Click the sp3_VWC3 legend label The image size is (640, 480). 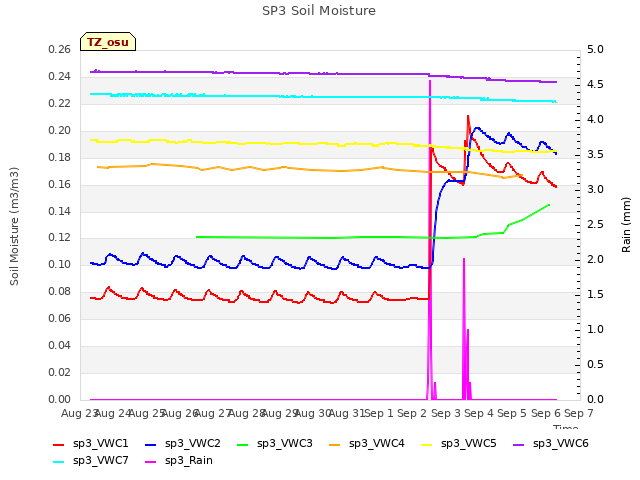(284, 443)
